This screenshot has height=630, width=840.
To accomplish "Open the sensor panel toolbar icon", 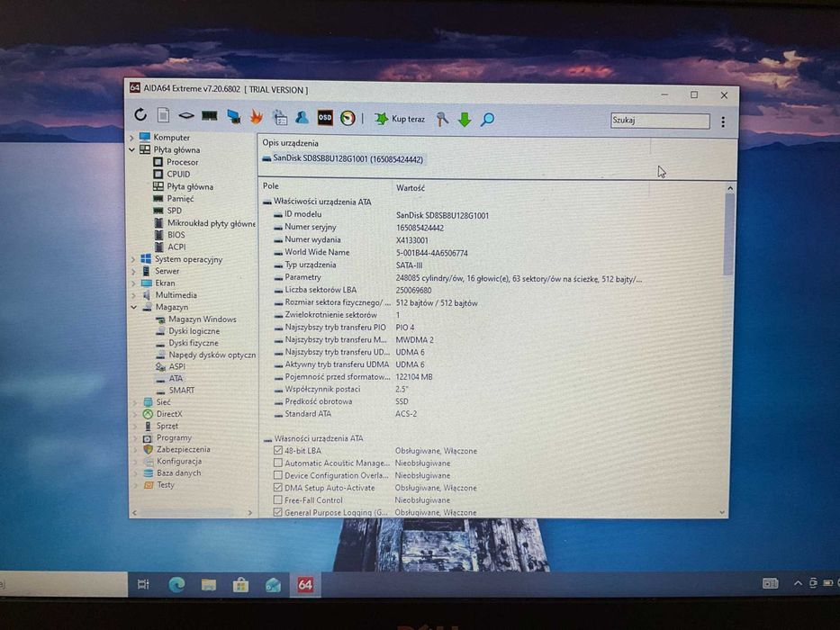I will tap(280, 117).
